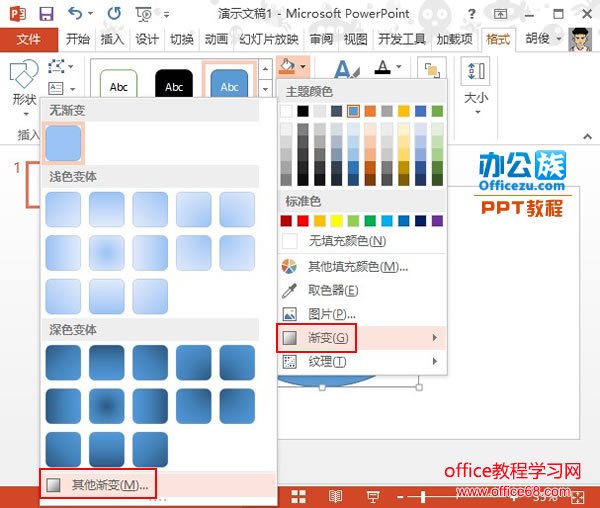Pick first dark variation gradient swatch

click(63, 363)
